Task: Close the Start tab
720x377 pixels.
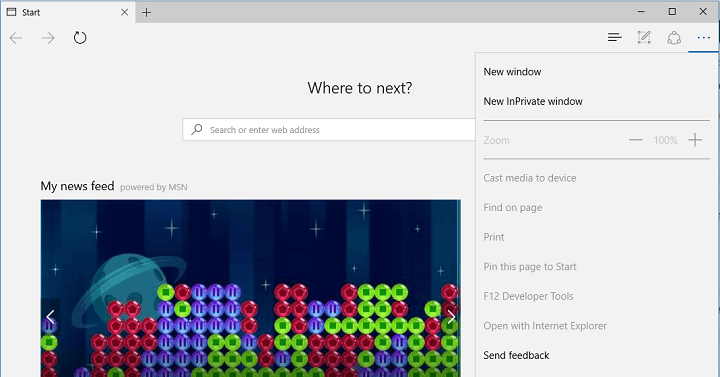Action: pyautogui.click(x=124, y=12)
